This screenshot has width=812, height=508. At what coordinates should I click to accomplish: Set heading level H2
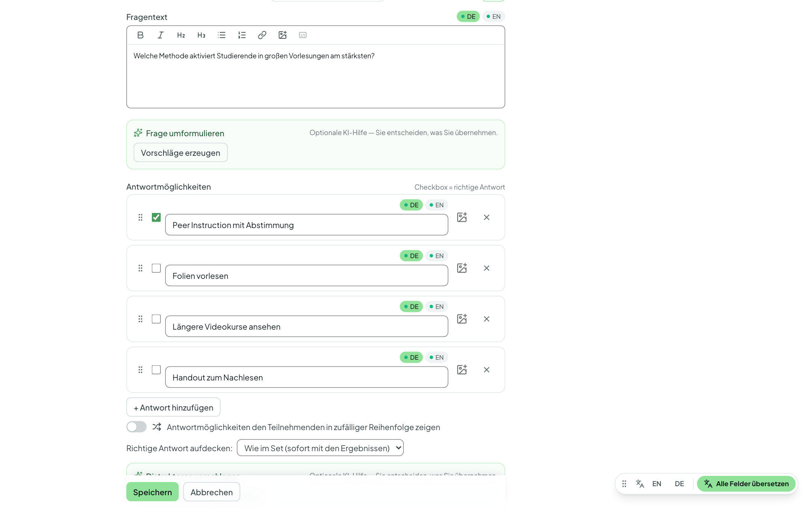click(x=181, y=35)
